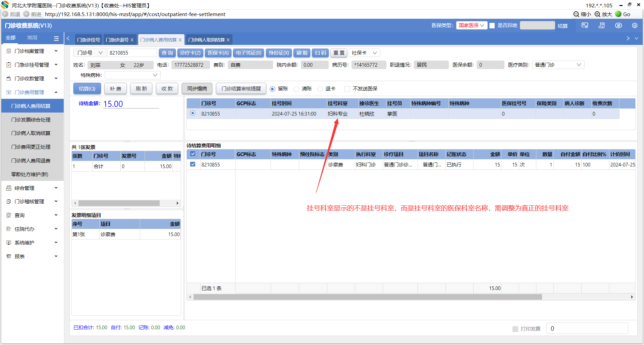Open the 特殊病种 dropdown

[132, 75]
